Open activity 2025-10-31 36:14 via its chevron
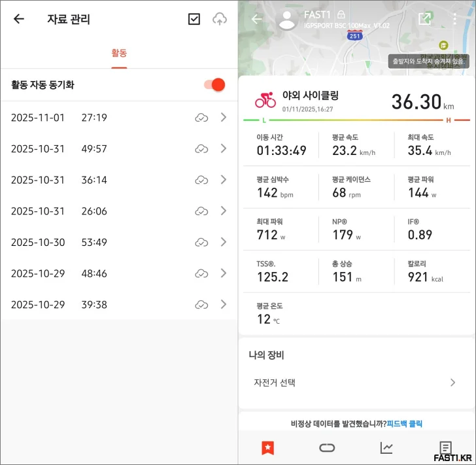This screenshot has height=465, width=476. pos(224,180)
